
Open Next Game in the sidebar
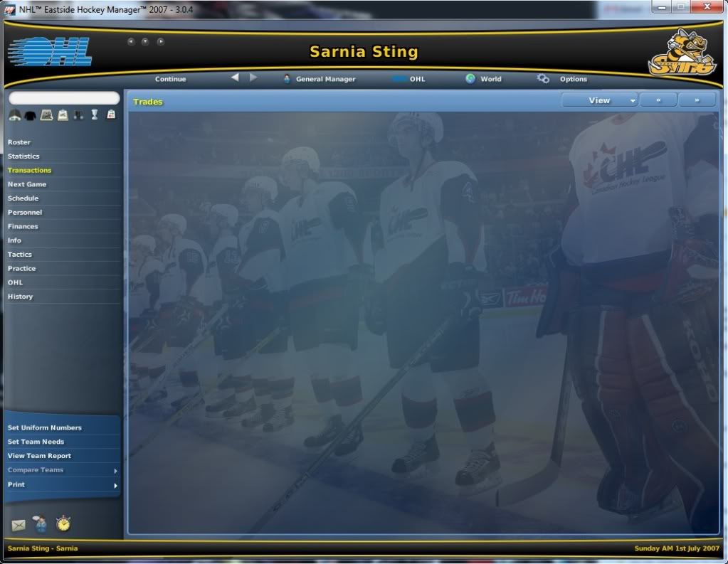click(27, 184)
